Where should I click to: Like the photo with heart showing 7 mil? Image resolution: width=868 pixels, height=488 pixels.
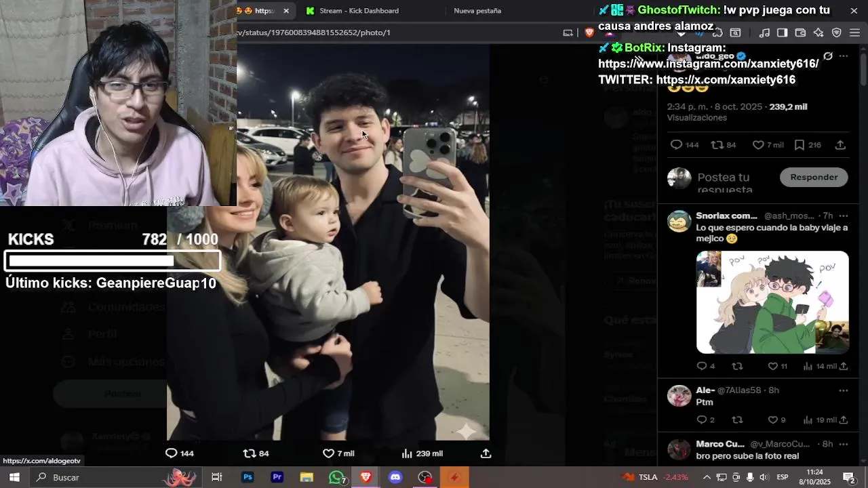(328, 453)
